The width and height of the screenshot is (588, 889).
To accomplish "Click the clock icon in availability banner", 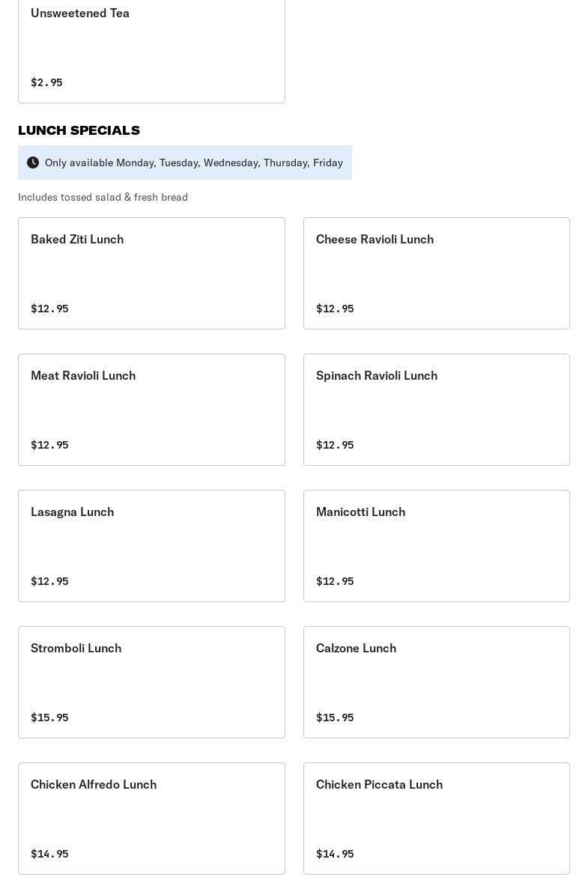I will click(x=33, y=163).
